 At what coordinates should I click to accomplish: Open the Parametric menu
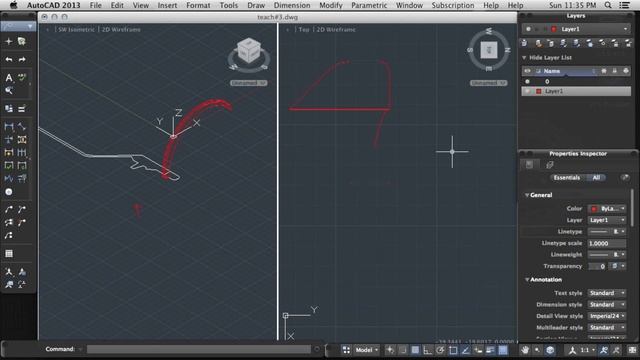tap(369, 5)
